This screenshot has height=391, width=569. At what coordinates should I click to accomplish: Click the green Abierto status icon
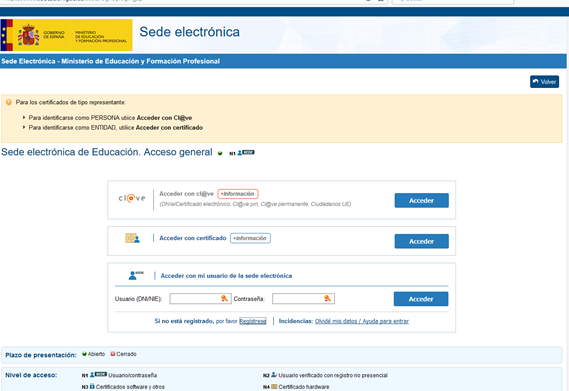click(84, 354)
